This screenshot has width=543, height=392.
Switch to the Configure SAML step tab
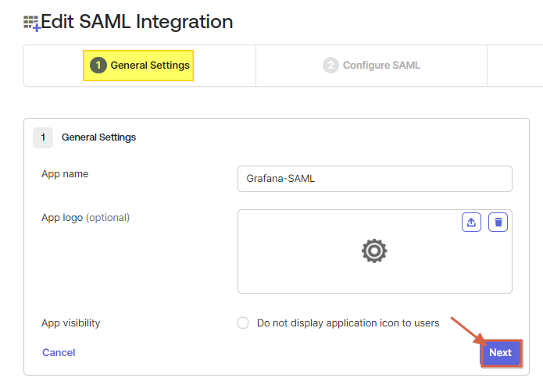pyautogui.click(x=372, y=66)
